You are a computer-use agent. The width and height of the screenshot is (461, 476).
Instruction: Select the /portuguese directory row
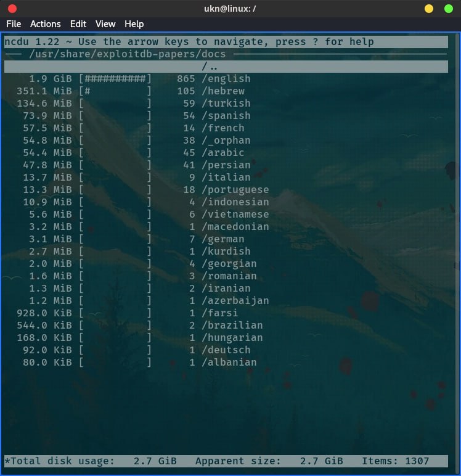point(226,190)
